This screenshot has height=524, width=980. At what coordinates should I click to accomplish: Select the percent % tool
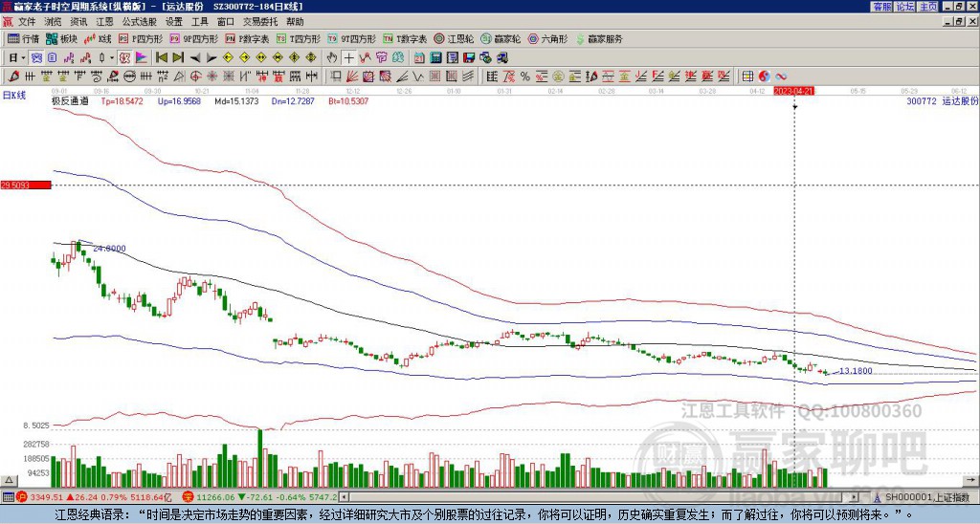(x=525, y=76)
